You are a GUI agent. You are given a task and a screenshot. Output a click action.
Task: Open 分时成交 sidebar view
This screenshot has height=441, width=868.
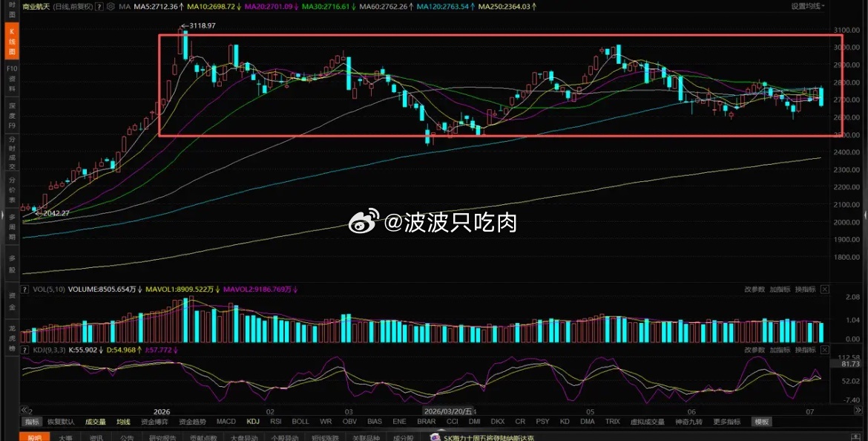(10, 153)
